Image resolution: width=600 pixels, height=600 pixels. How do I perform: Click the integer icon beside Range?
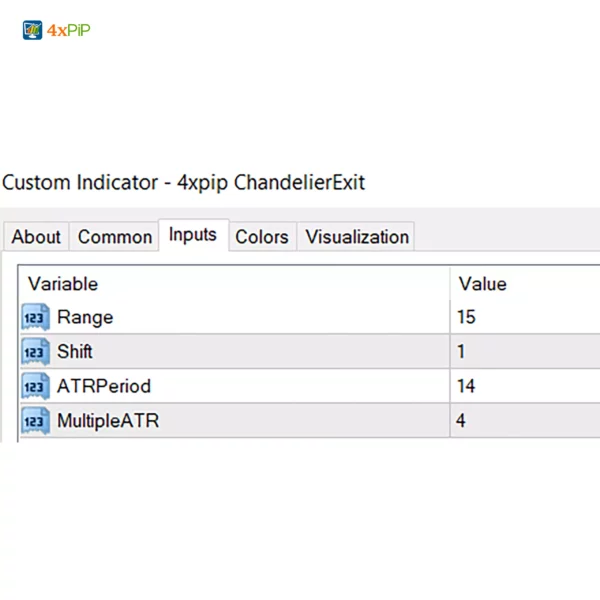[x=35, y=318]
